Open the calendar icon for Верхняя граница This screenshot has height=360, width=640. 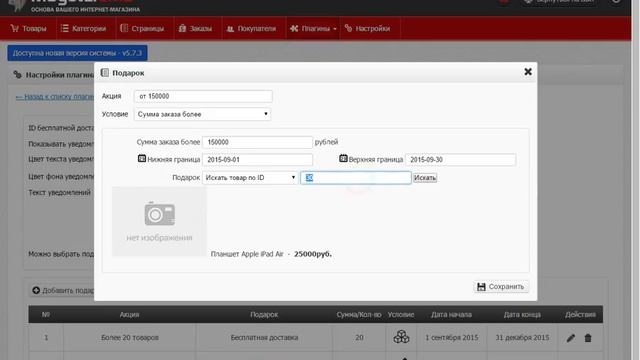point(343,158)
